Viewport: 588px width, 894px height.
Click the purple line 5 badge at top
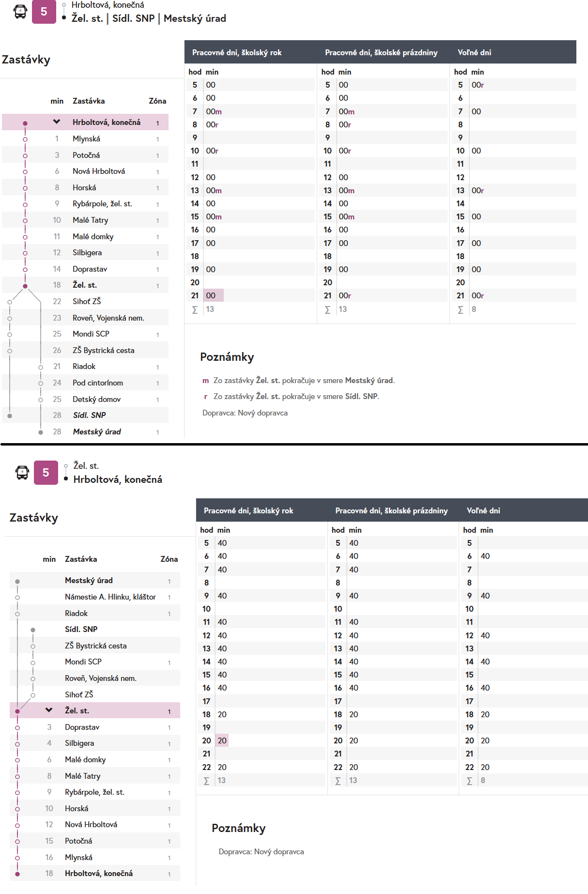(x=44, y=12)
